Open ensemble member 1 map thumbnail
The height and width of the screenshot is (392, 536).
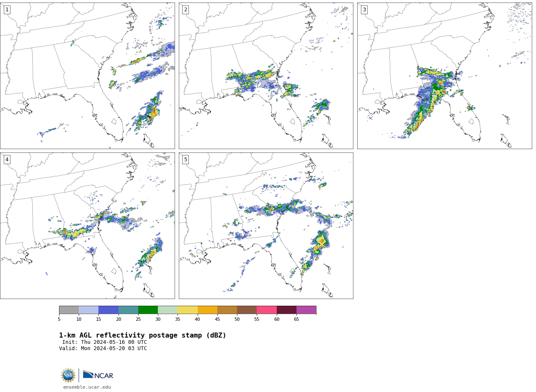click(87, 75)
